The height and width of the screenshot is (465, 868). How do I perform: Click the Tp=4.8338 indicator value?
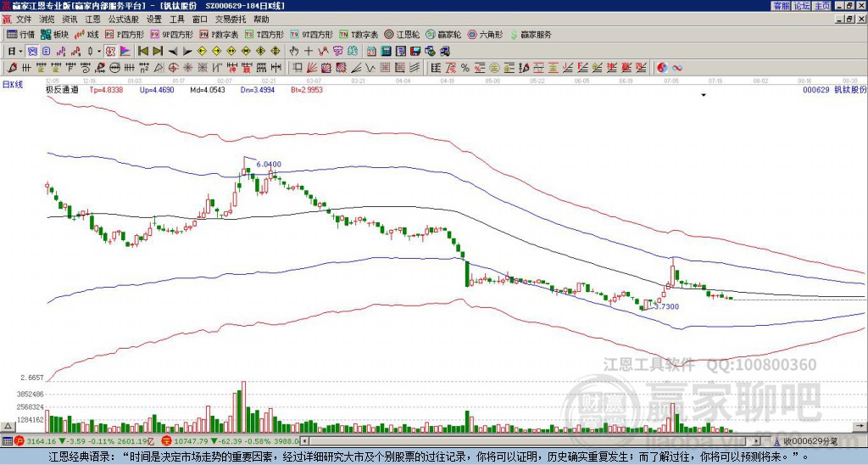click(108, 89)
